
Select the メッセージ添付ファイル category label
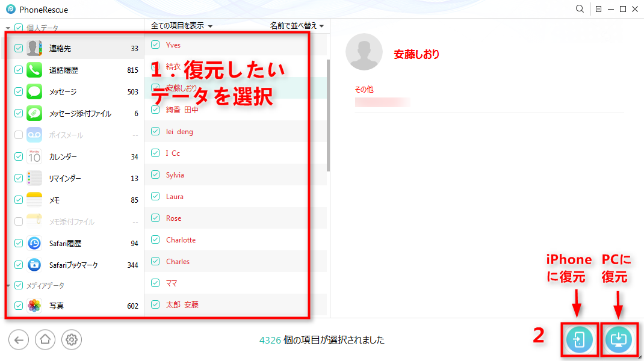click(80, 114)
